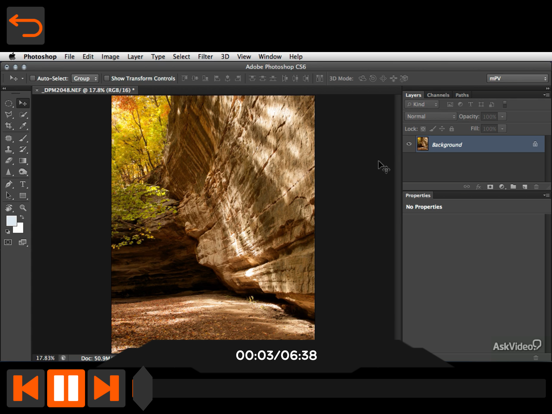Enable Show Transform Controls checkbox
Image resolution: width=552 pixels, height=414 pixels.
coord(107,78)
